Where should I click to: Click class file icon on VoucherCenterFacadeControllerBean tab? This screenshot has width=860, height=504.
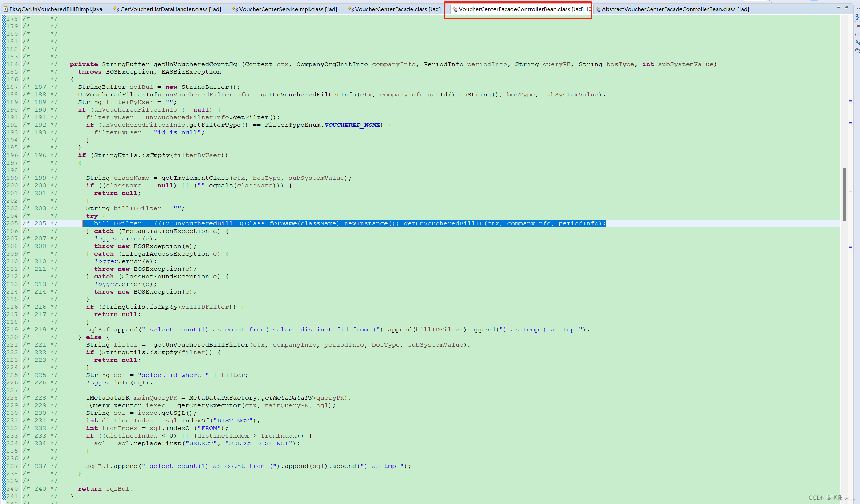click(x=455, y=9)
